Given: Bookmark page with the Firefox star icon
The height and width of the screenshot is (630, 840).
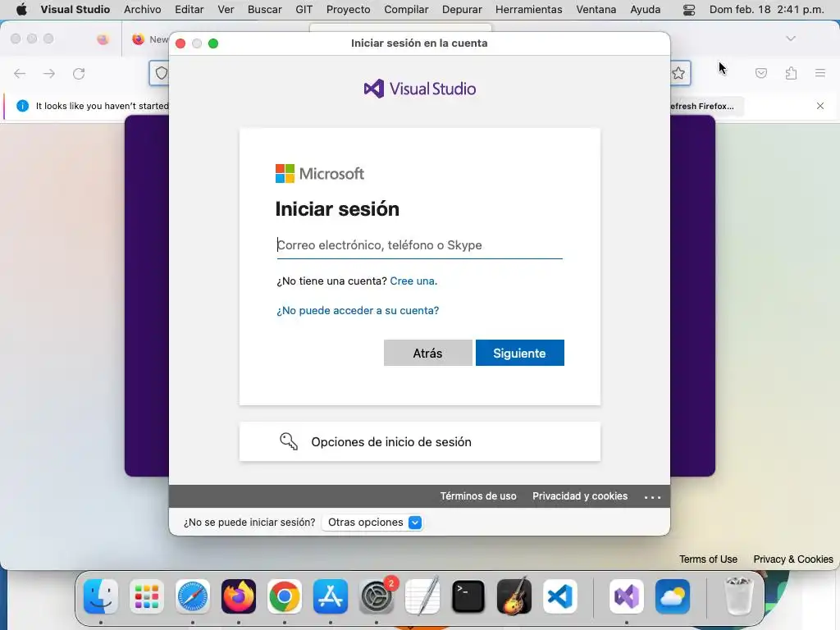Looking at the screenshot, I should click(x=678, y=73).
